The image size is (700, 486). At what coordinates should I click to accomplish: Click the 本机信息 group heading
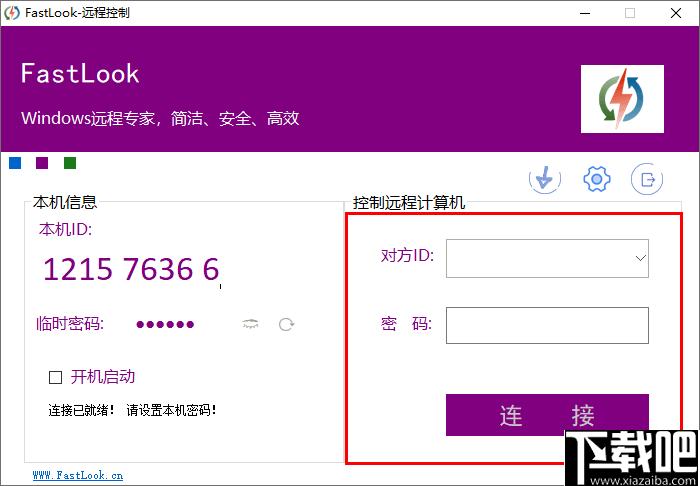pos(65,203)
